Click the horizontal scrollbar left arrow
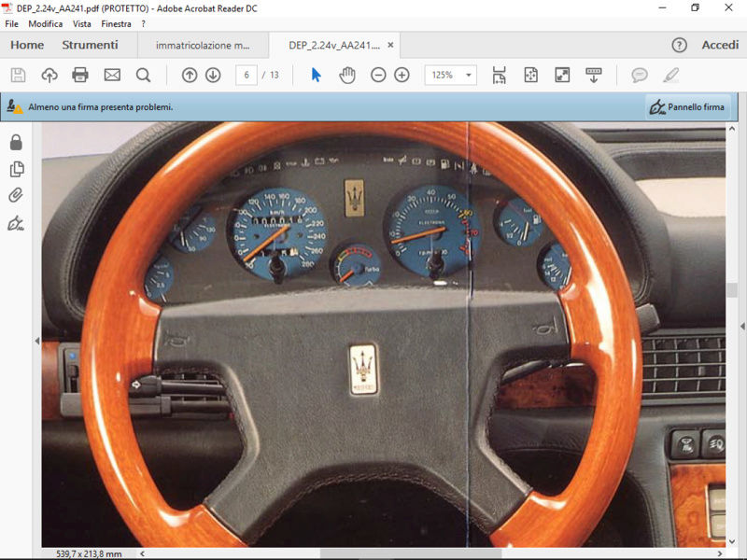Image resolution: width=747 pixels, height=560 pixels. (142, 553)
